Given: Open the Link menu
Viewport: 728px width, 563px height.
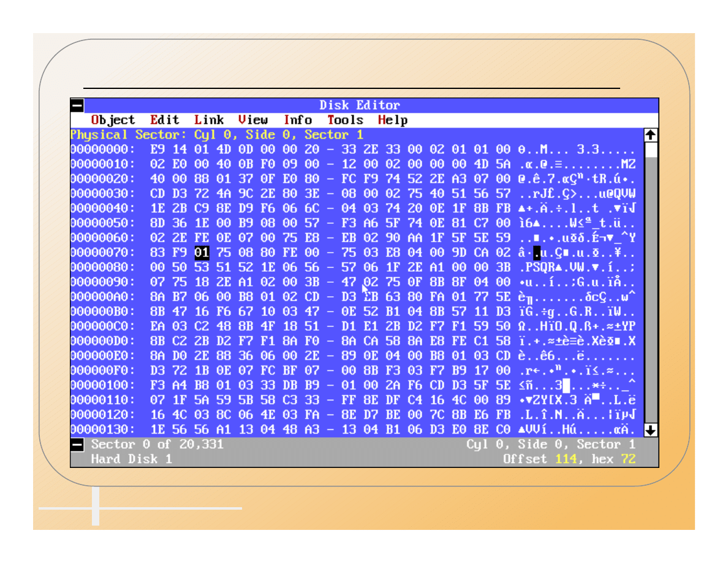Looking at the screenshot, I should 209,120.
